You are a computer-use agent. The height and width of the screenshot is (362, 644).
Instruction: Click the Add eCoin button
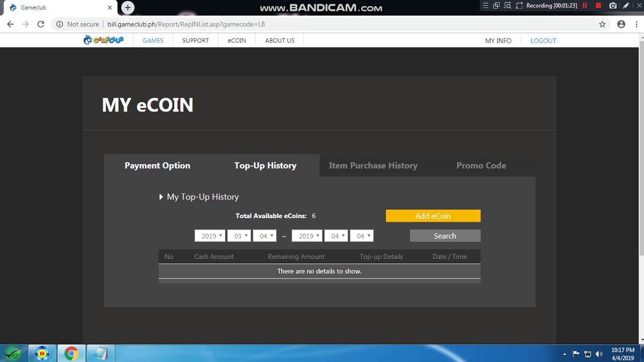coord(433,215)
